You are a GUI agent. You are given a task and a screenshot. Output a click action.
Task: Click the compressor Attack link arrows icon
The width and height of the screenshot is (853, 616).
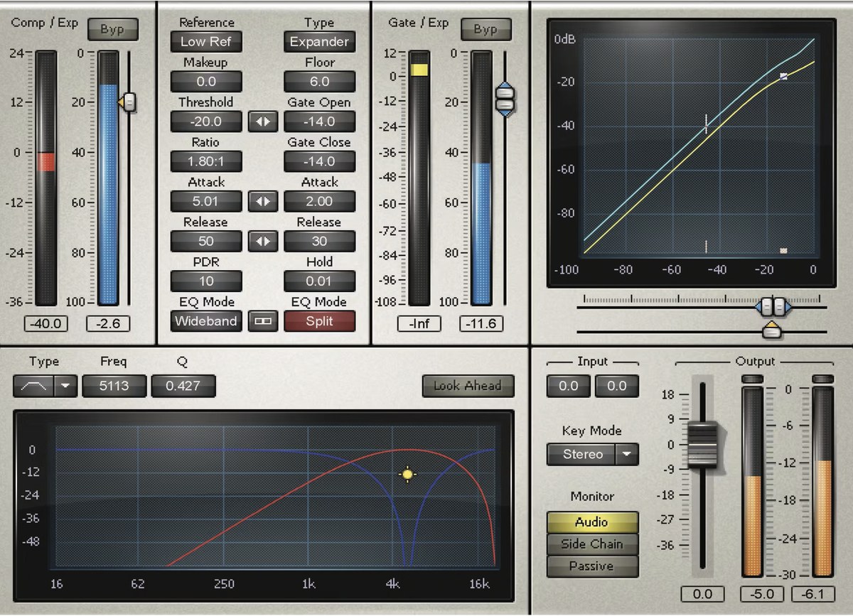pos(263,201)
